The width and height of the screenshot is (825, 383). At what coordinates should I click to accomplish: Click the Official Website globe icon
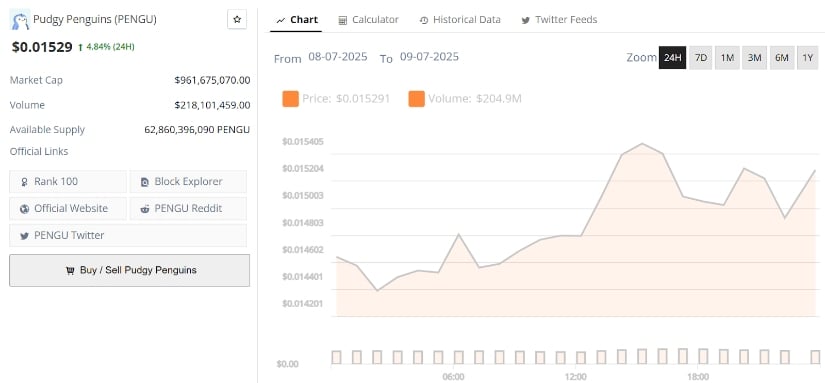coord(24,209)
